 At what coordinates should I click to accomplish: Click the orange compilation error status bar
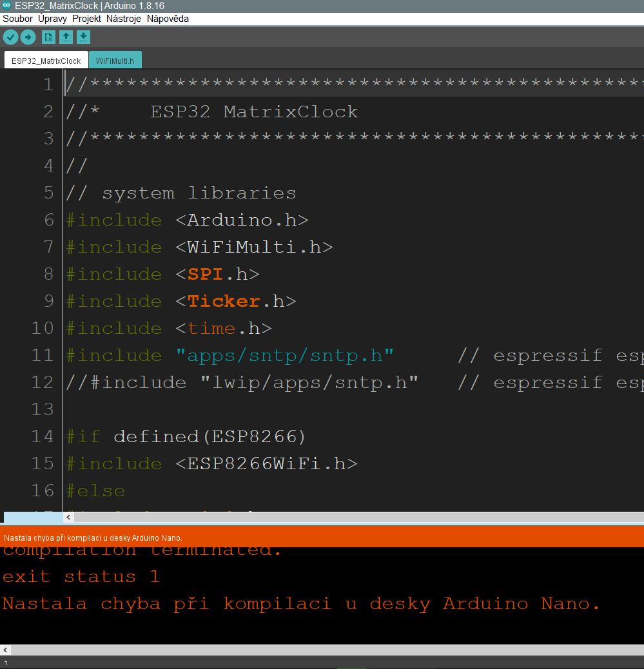tap(322, 537)
